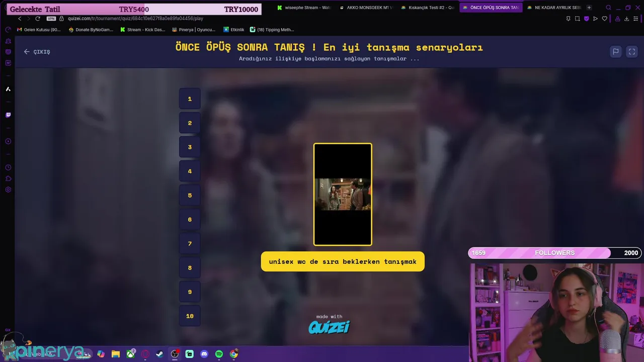Open the extensions cube sidebar icon

pos(8,178)
